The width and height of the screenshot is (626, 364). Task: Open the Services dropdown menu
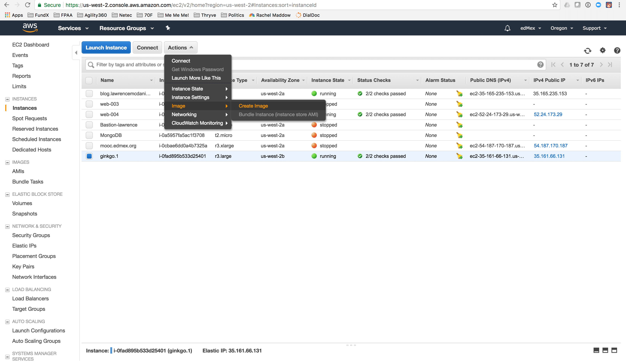coord(73,28)
